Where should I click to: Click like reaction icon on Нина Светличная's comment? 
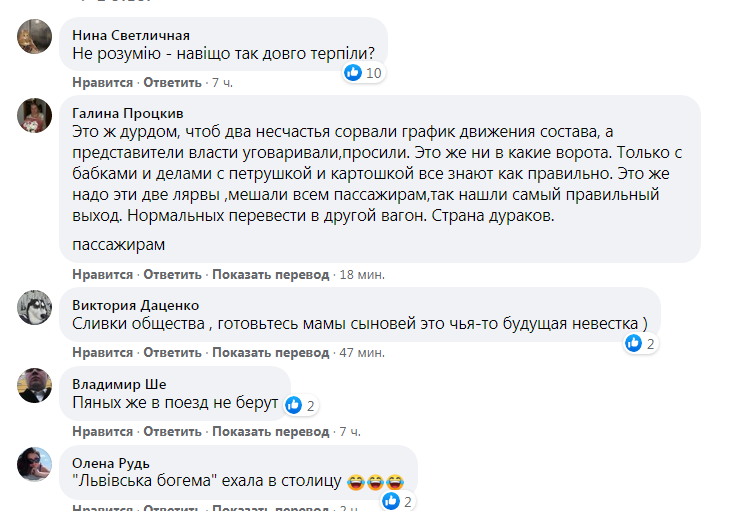pos(353,73)
